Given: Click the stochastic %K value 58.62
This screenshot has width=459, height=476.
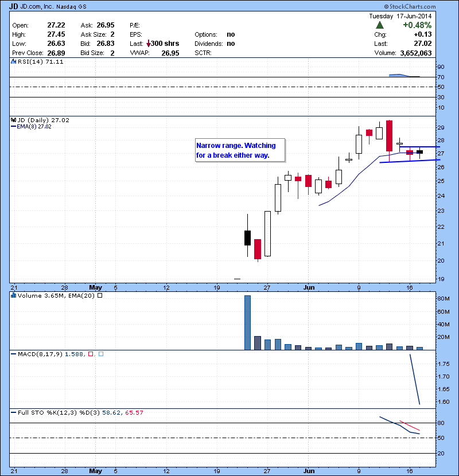Looking at the screenshot, I should 111,412.
